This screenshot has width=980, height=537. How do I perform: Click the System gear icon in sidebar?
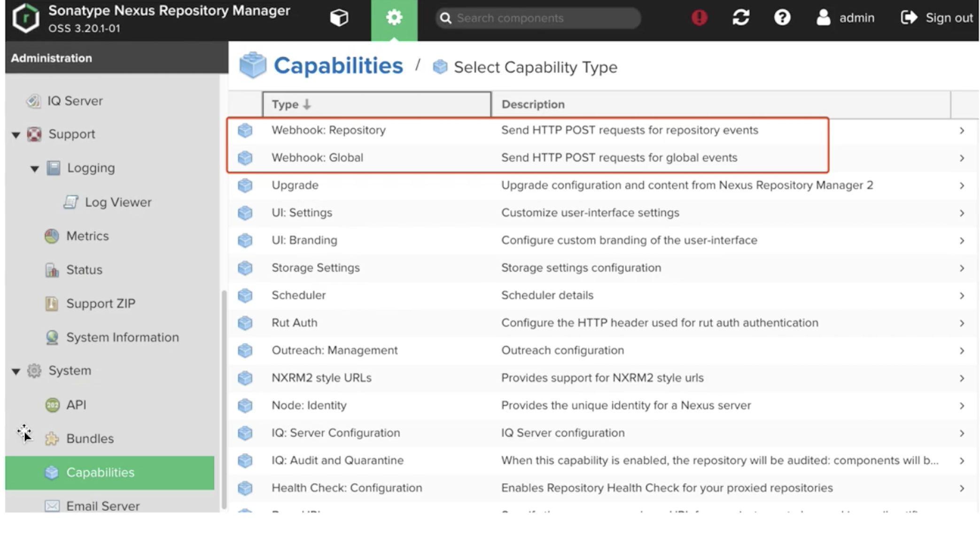pos(34,371)
